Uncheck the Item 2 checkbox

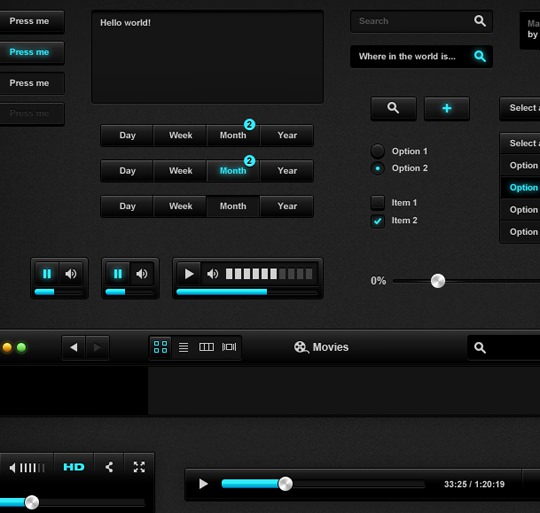tap(378, 221)
